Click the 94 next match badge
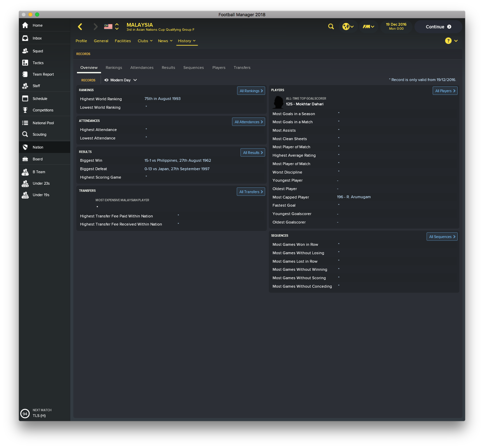484x448 pixels. pos(25,414)
